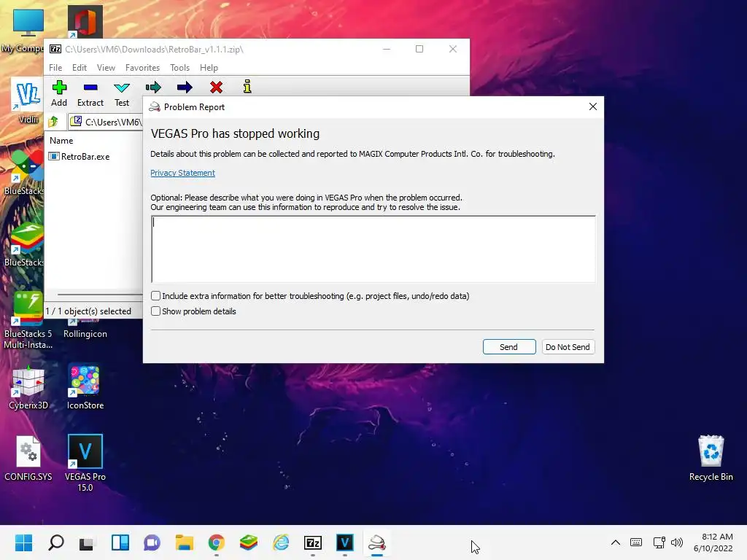
Task: Select BlueStacks 5 Multi-Instance desktop icon
Action: [x=28, y=321]
